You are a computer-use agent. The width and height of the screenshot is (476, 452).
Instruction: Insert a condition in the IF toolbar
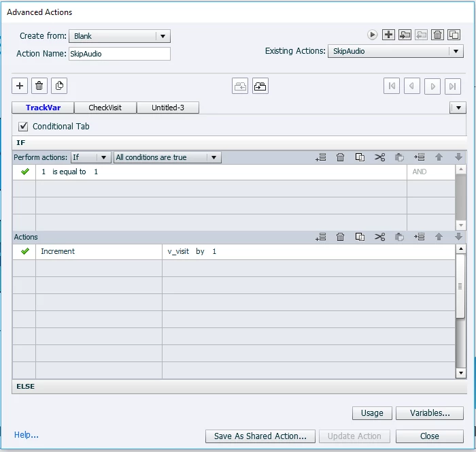420,157
